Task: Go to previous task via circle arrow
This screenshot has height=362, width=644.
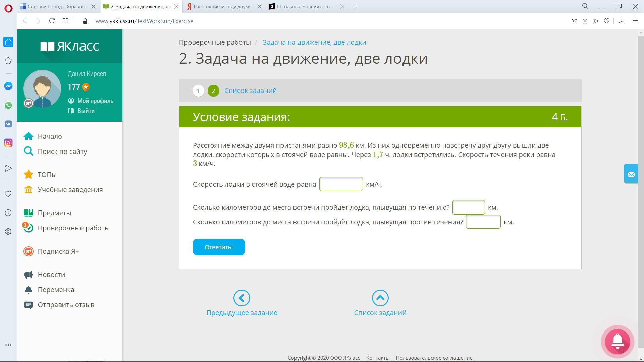Action: [x=241, y=298]
